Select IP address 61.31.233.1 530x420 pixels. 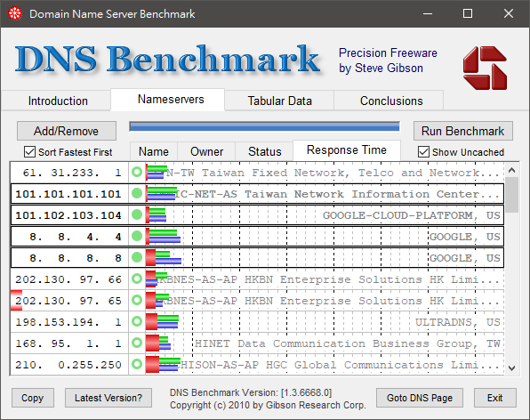pos(72,173)
